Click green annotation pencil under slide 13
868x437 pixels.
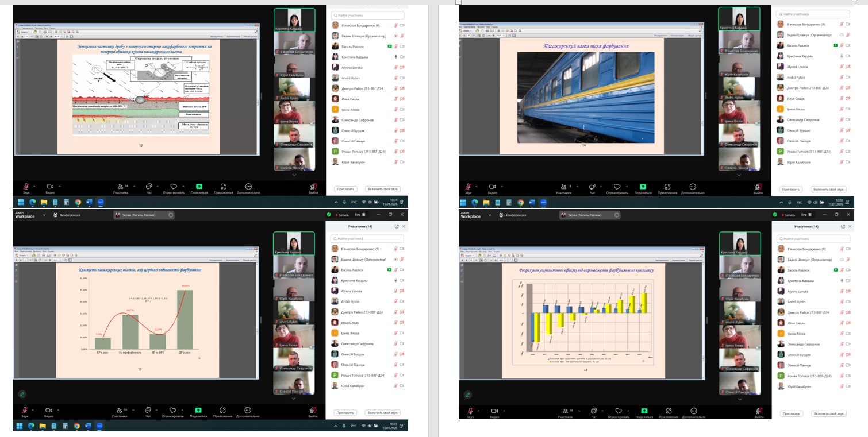22,394
